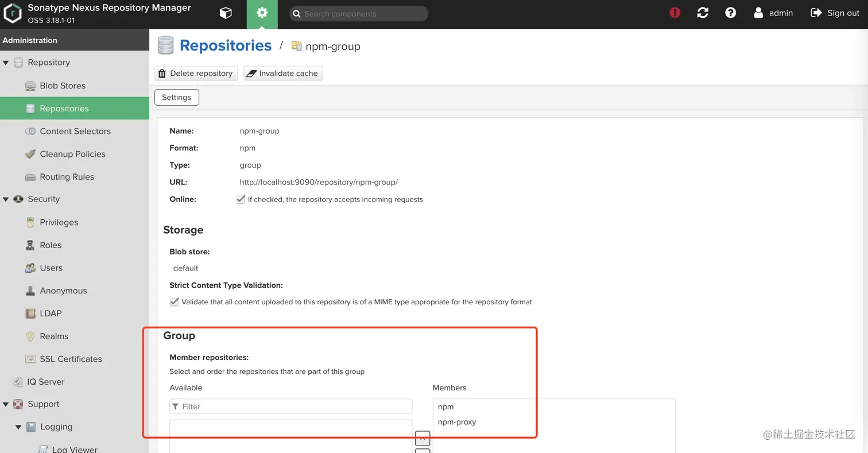This screenshot has width=868, height=453.
Task: Open the Settings tab
Action: point(176,98)
